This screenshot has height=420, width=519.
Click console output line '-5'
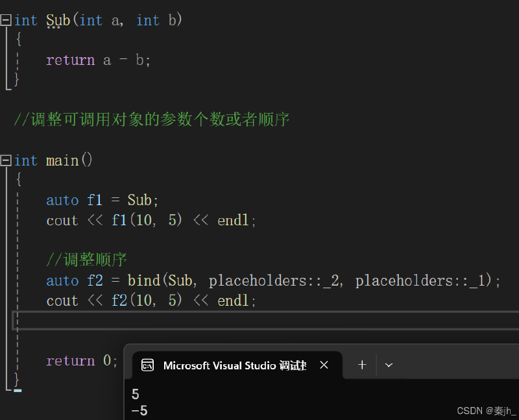(x=139, y=411)
